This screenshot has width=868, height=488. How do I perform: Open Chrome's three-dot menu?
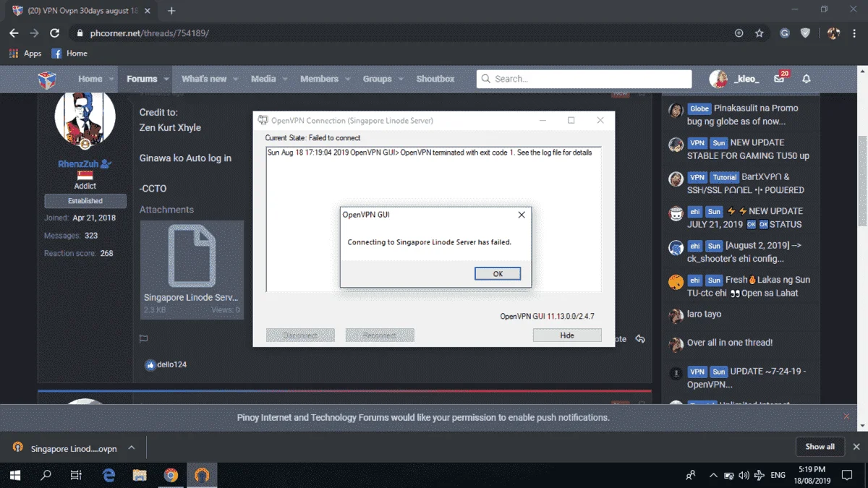[x=854, y=33]
